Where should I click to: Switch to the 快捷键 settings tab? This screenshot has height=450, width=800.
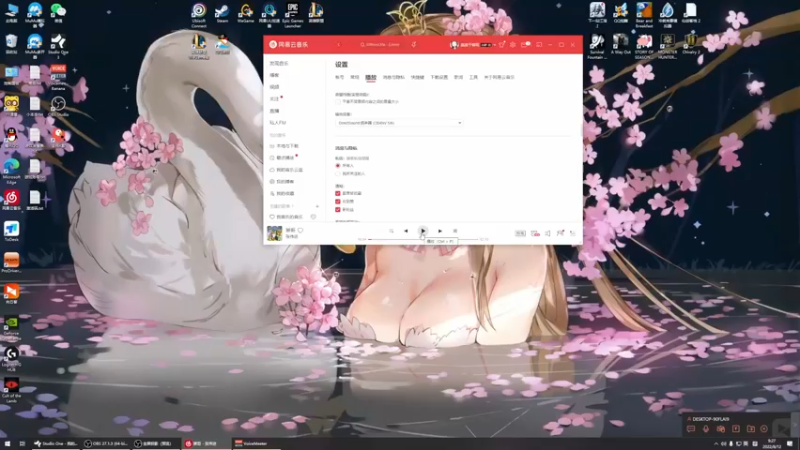(417, 78)
